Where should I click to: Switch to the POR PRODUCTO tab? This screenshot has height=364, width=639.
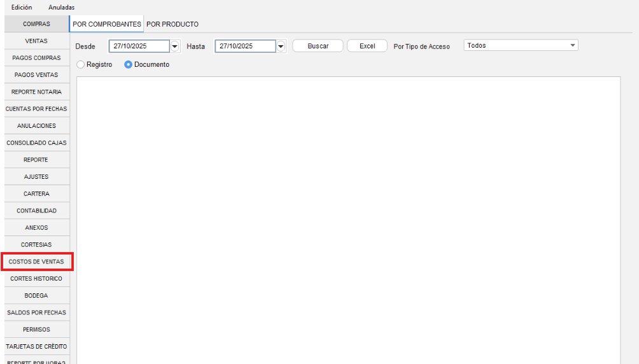[172, 24]
